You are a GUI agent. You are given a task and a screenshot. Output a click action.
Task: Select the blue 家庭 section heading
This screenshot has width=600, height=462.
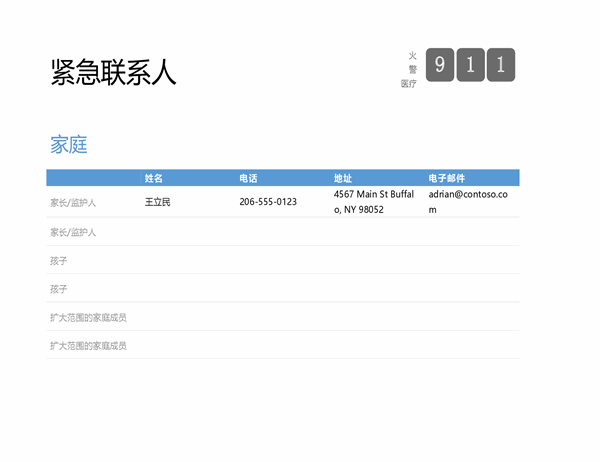click(69, 145)
